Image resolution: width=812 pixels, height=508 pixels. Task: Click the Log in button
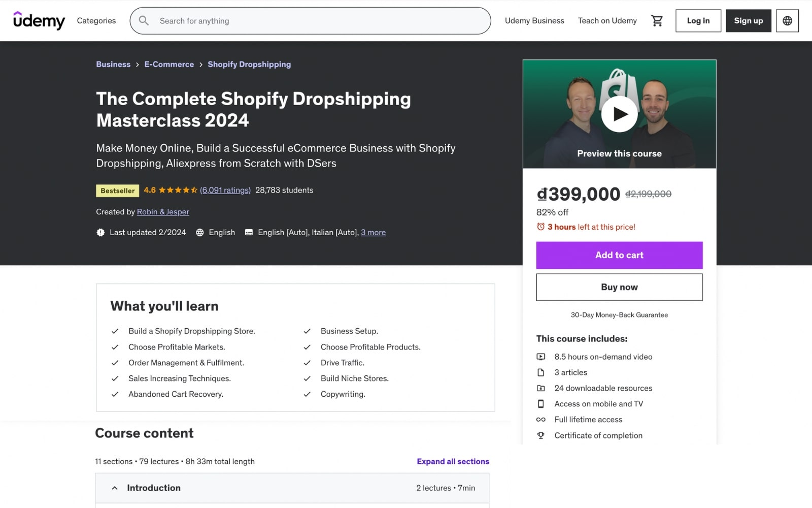tap(698, 21)
